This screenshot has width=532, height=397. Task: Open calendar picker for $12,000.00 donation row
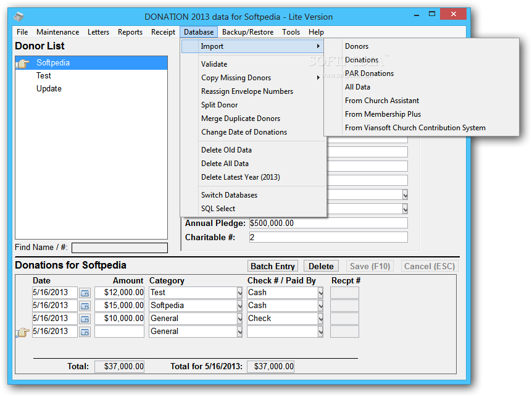click(85, 293)
